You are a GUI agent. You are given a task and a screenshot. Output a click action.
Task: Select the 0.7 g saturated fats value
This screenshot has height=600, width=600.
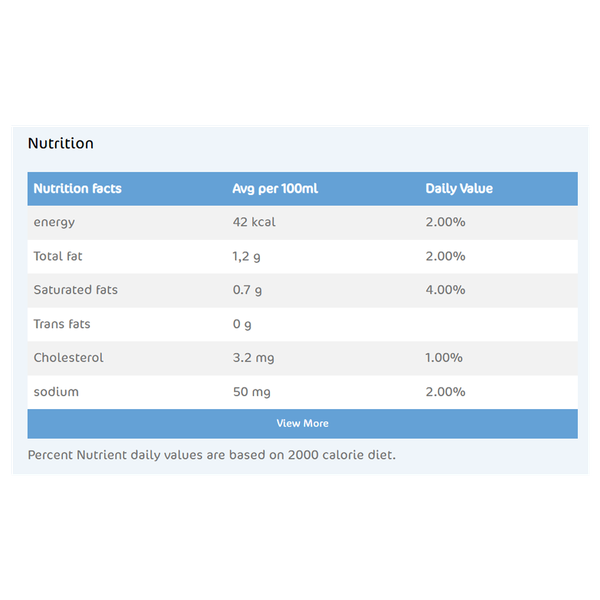pos(247,290)
